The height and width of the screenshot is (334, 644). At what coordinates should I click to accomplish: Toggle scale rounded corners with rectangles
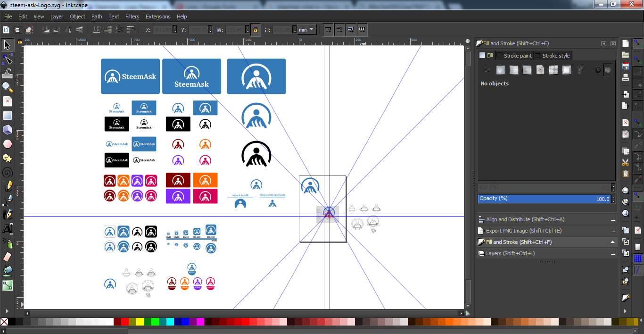click(x=339, y=30)
